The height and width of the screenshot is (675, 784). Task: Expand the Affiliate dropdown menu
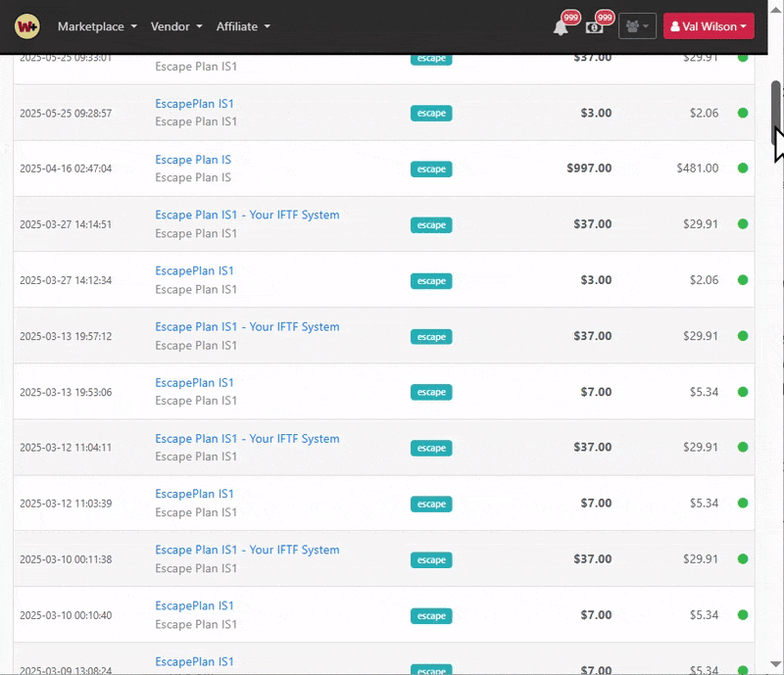pyautogui.click(x=243, y=26)
